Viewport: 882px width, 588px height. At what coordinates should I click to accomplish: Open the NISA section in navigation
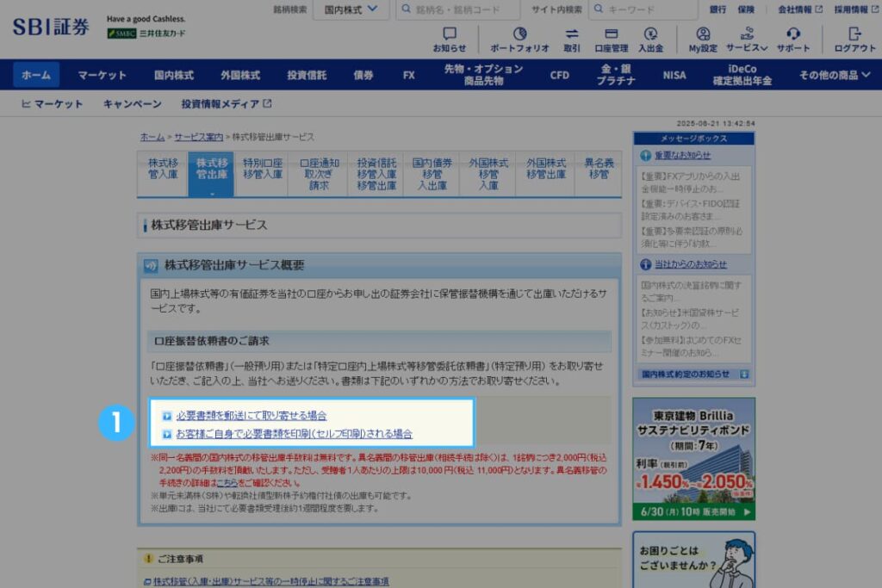pos(674,76)
